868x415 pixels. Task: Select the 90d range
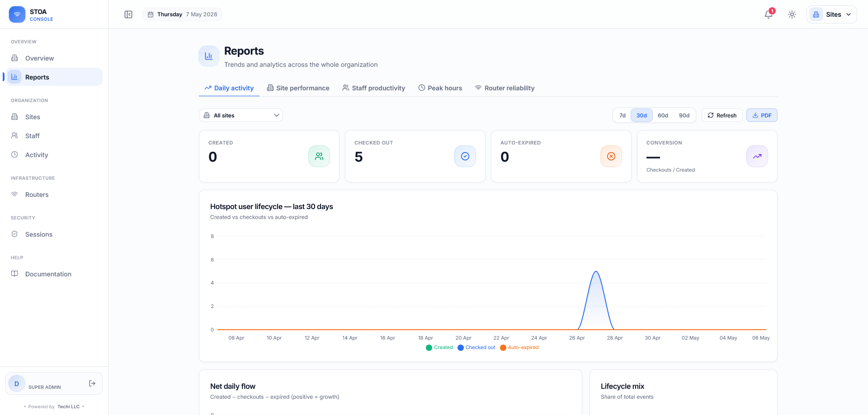[x=684, y=116]
